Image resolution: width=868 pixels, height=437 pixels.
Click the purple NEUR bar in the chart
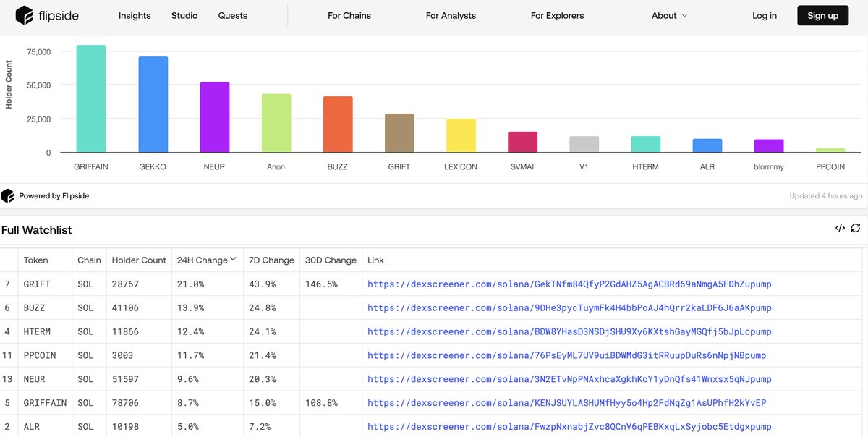[x=214, y=116]
